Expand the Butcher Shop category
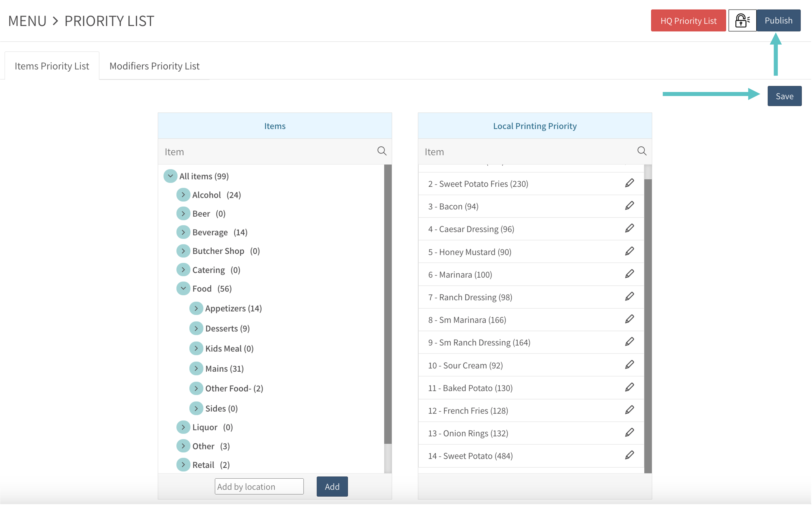The image size is (812, 505). (x=183, y=251)
